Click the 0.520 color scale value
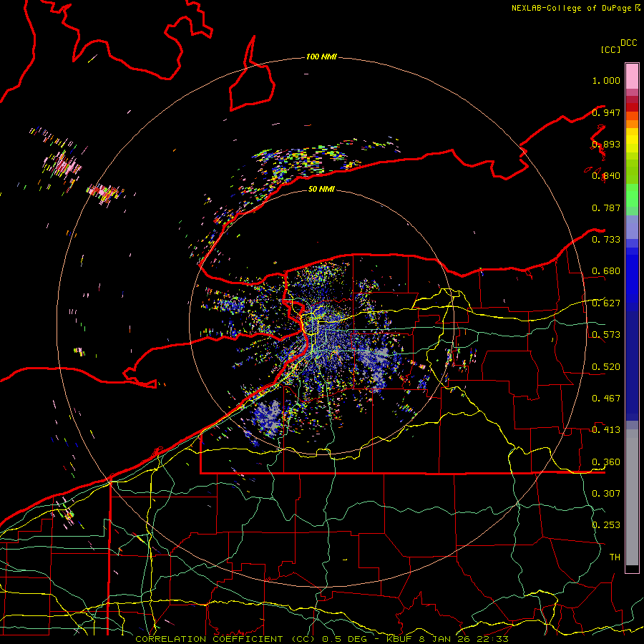Image resolution: width=644 pixels, height=644 pixels. tap(606, 367)
